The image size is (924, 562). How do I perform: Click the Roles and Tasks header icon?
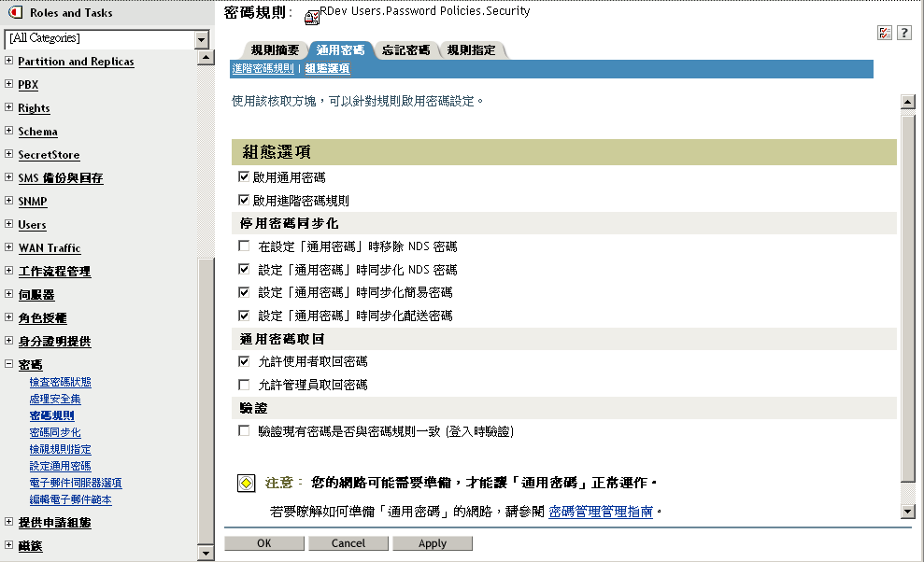click(x=16, y=12)
